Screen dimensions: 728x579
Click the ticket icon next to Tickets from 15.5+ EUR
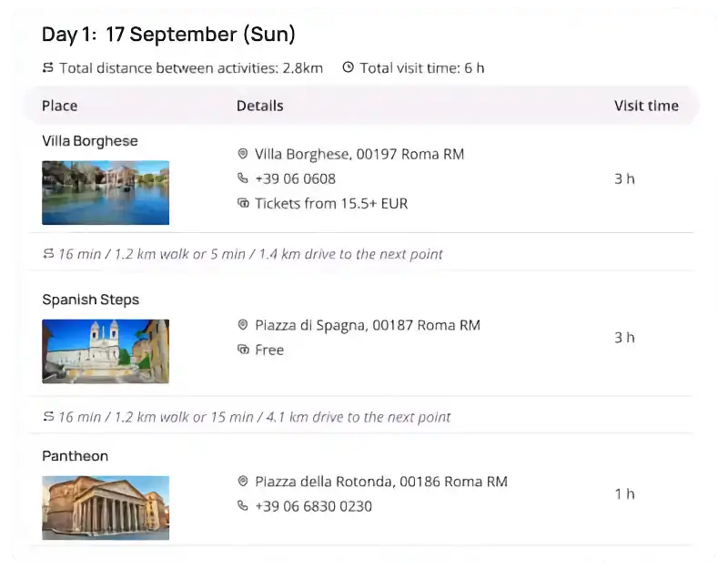[243, 203]
